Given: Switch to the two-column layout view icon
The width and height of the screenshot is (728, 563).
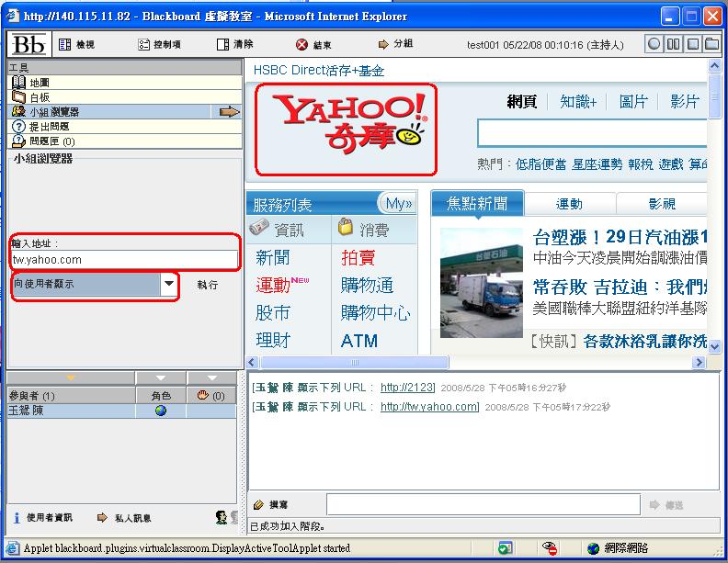Looking at the screenshot, I should (673, 44).
